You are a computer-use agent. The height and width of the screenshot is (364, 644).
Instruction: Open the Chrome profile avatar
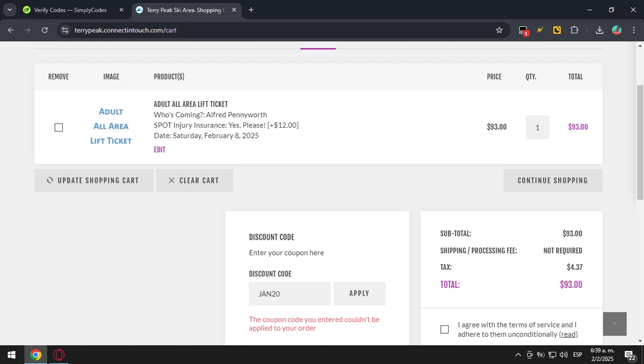point(617,30)
